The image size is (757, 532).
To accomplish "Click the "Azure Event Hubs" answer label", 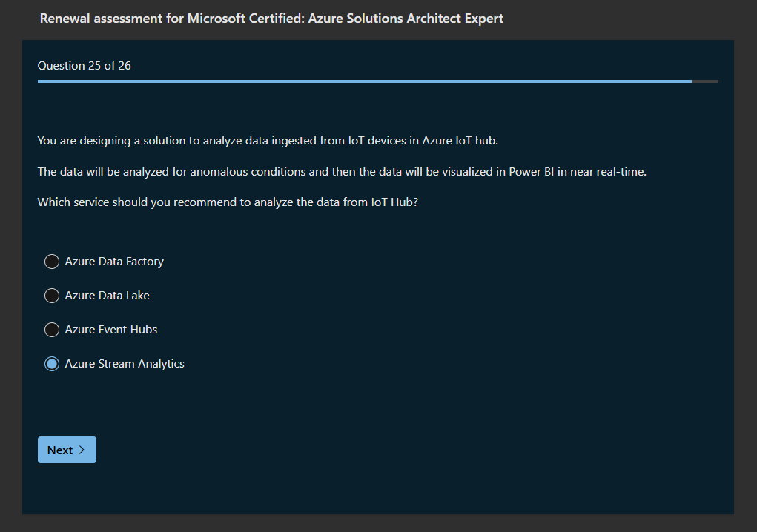I will (x=111, y=330).
